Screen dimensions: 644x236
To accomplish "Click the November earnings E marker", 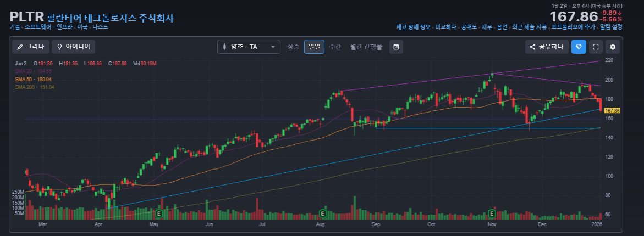I will pyautogui.click(x=492, y=213).
